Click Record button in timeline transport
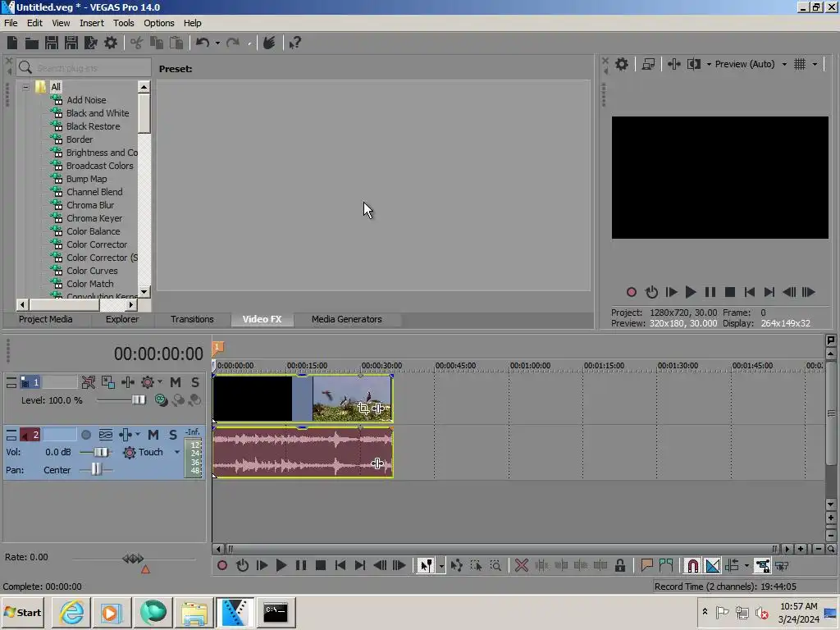The height and width of the screenshot is (630, 840). click(222, 565)
